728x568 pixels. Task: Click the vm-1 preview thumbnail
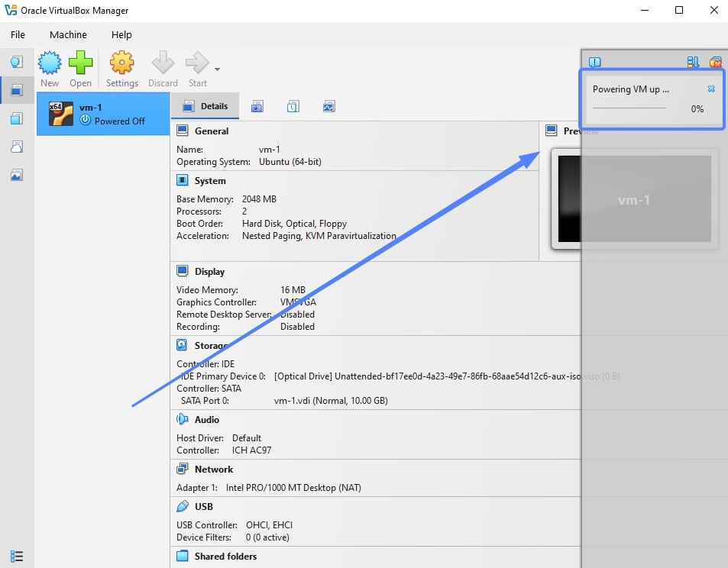click(634, 198)
